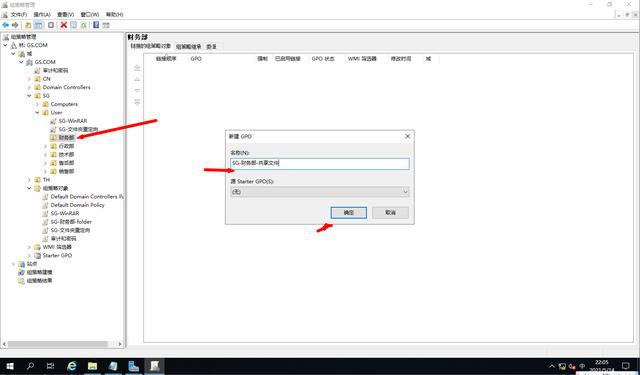Click the move-to-top arrow beside GPO list
This screenshot has height=375, width=640.
137,68
